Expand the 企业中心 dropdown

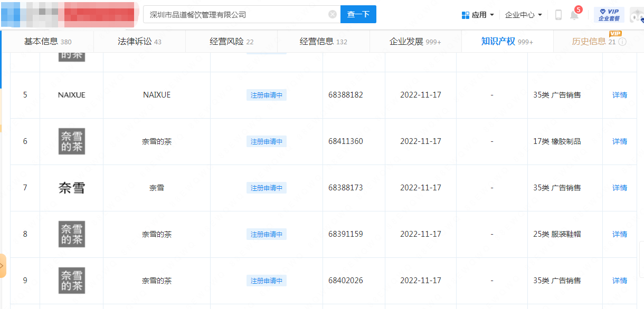pyautogui.click(x=523, y=15)
